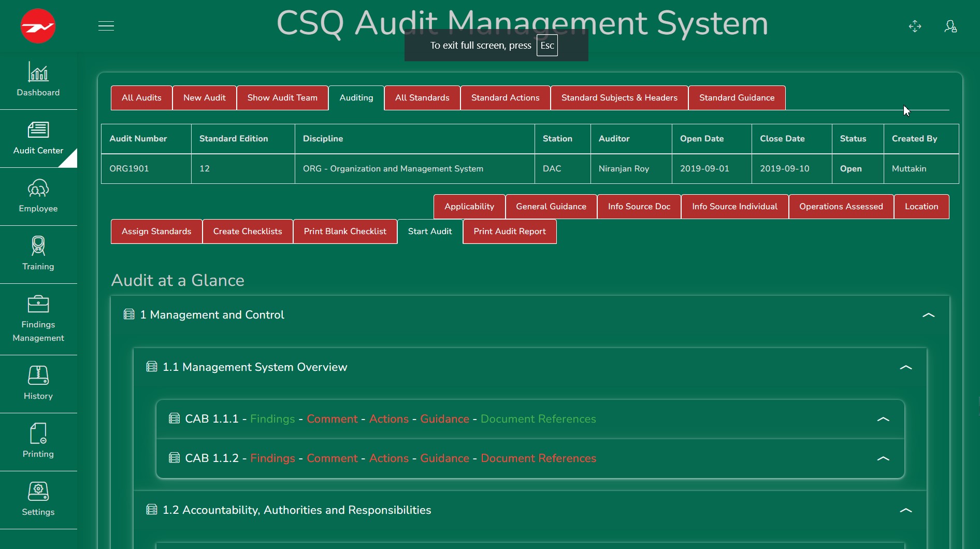Open Comment link for CAB 1.1.2
The width and height of the screenshot is (980, 549).
332,458
